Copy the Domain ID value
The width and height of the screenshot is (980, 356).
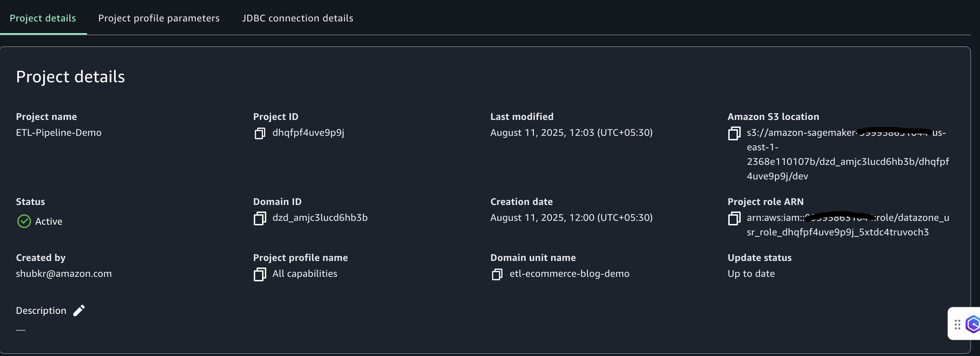pyautogui.click(x=260, y=218)
